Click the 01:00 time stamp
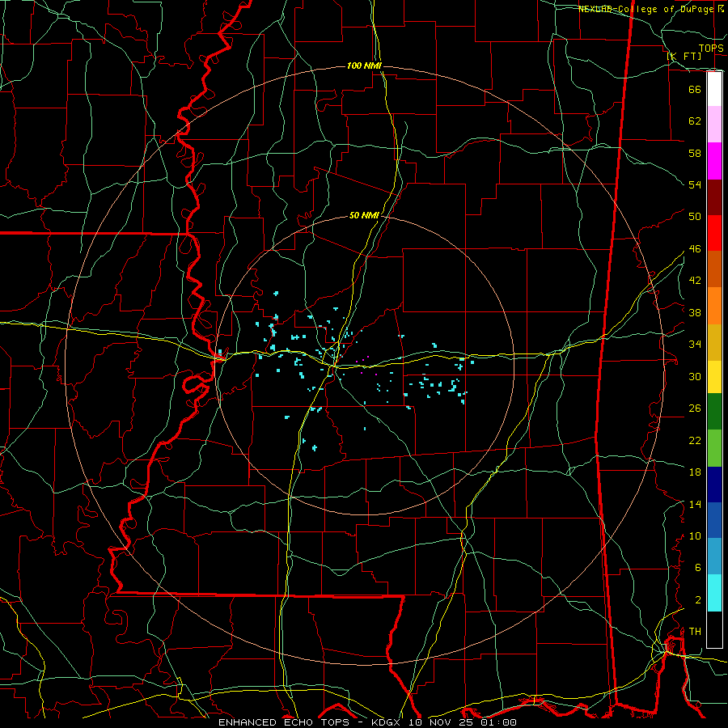Image resolution: width=728 pixels, height=728 pixels. point(499,722)
